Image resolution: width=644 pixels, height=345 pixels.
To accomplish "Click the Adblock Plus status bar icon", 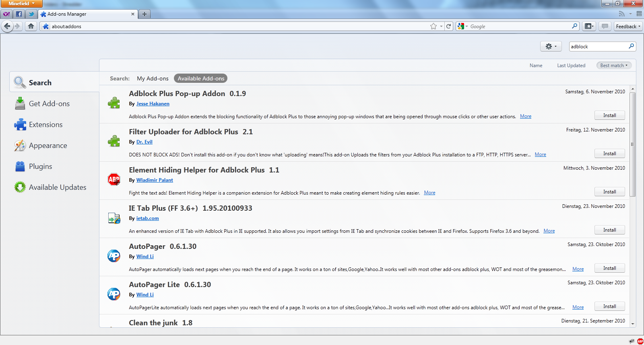I will (640, 341).
